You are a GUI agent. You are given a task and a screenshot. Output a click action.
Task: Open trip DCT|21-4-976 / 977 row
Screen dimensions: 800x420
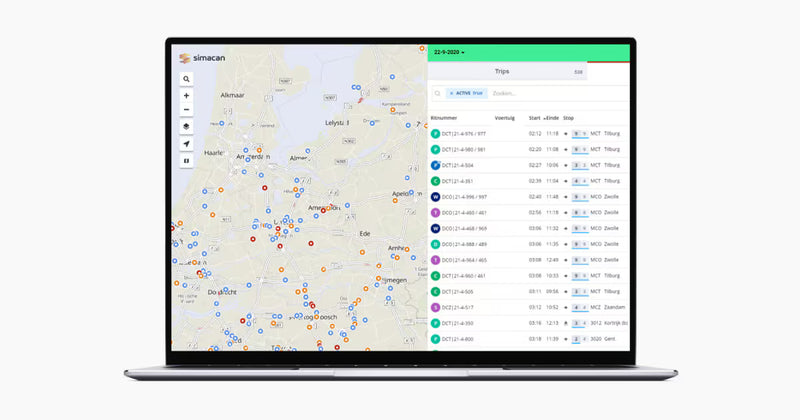[529, 134]
